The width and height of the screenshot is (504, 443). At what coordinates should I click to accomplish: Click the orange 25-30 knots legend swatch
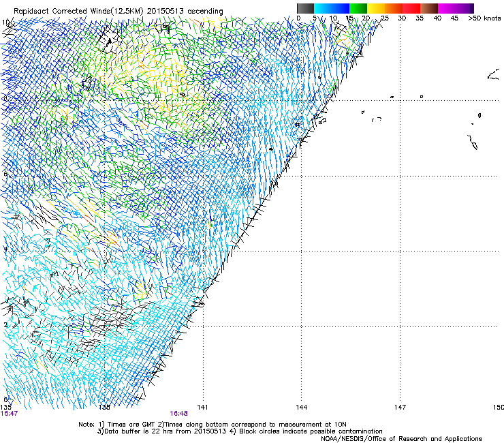coord(394,8)
